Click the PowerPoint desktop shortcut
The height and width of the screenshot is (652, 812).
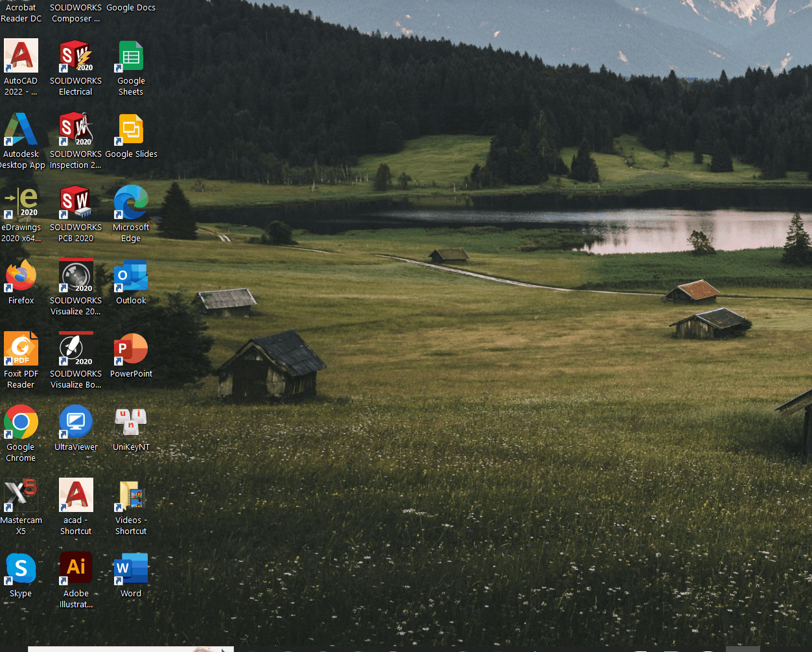point(131,349)
